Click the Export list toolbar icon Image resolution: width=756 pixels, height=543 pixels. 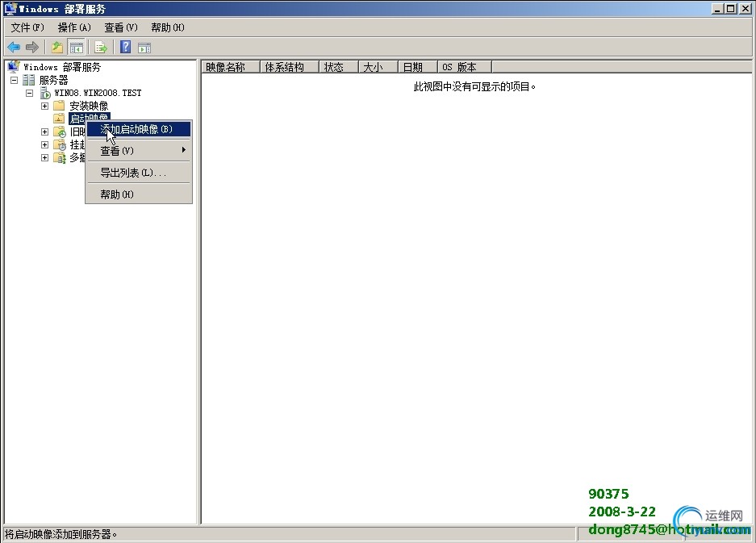pyautogui.click(x=100, y=48)
